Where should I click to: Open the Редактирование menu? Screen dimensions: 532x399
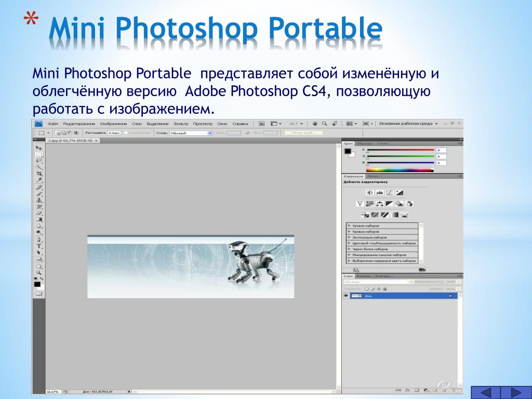coord(79,124)
